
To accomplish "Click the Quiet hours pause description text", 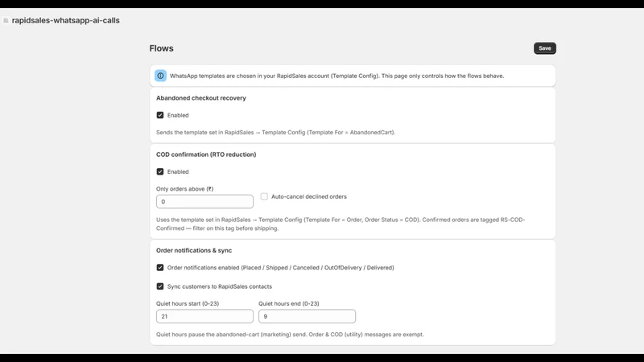I will click(x=290, y=335).
